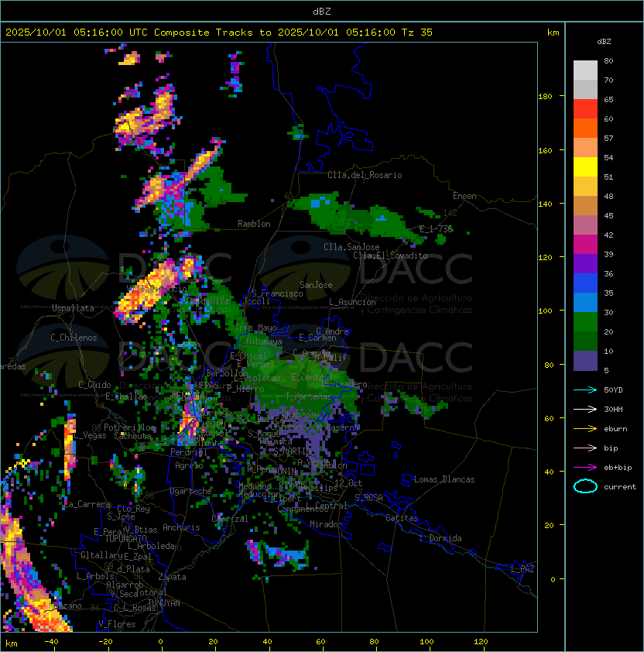Click the La_Carrera map label
Screen dimensions: 644x652
(87, 504)
